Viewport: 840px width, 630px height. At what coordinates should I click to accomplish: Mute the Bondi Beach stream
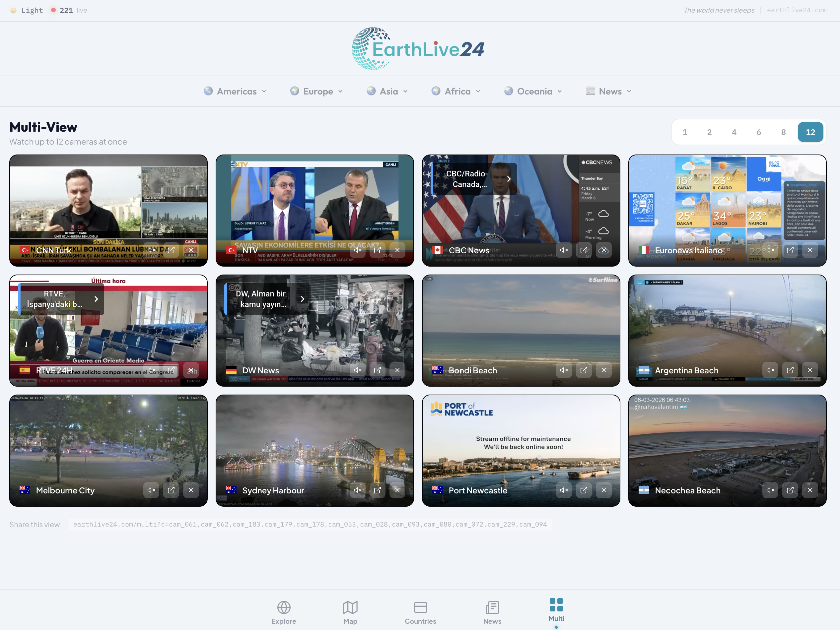point(564,370)
